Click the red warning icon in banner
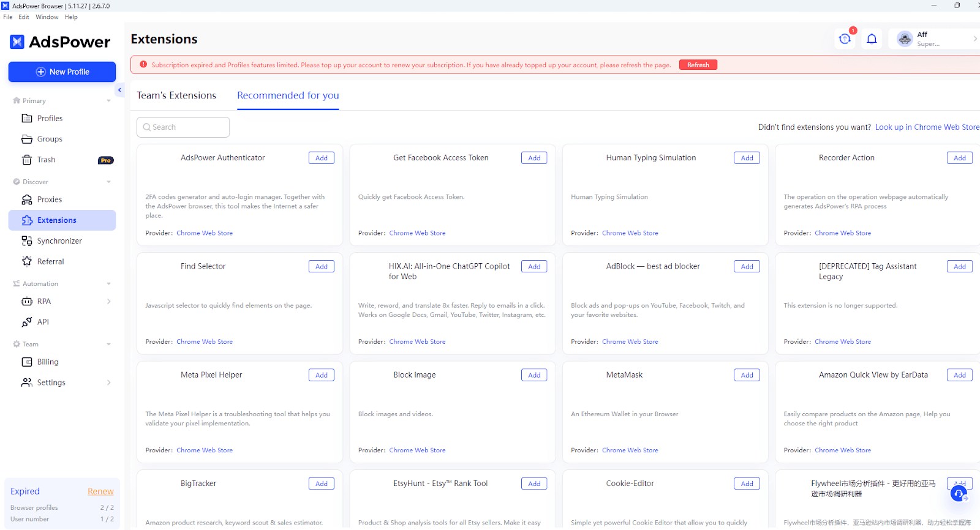 (143, 64)
